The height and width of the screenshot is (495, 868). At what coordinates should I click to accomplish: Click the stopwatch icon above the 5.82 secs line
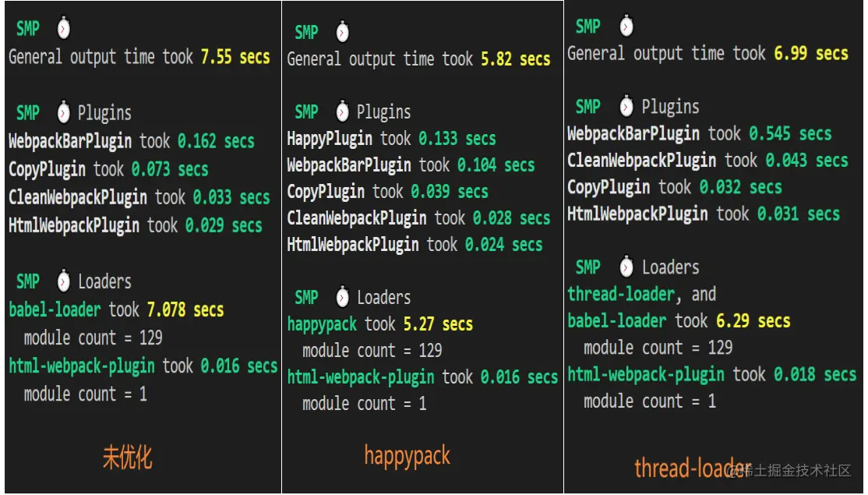pos(343,31)
